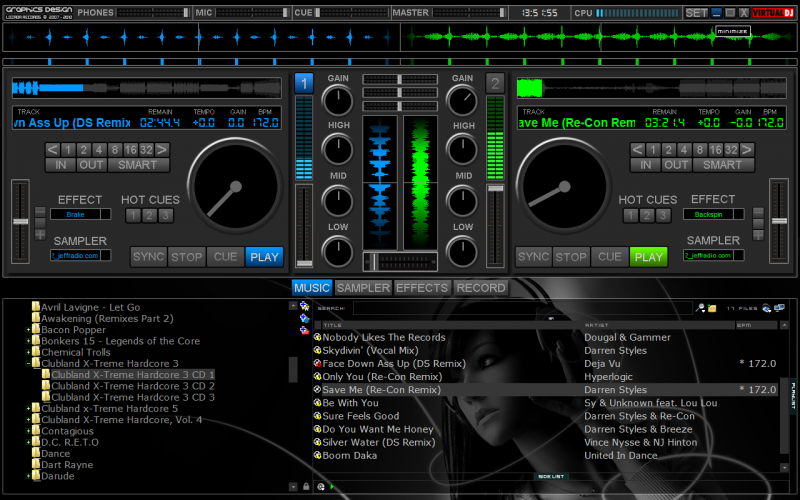Click deck 1 SYNC button
This screenshot has height=500, width=800.
point(148,257)
